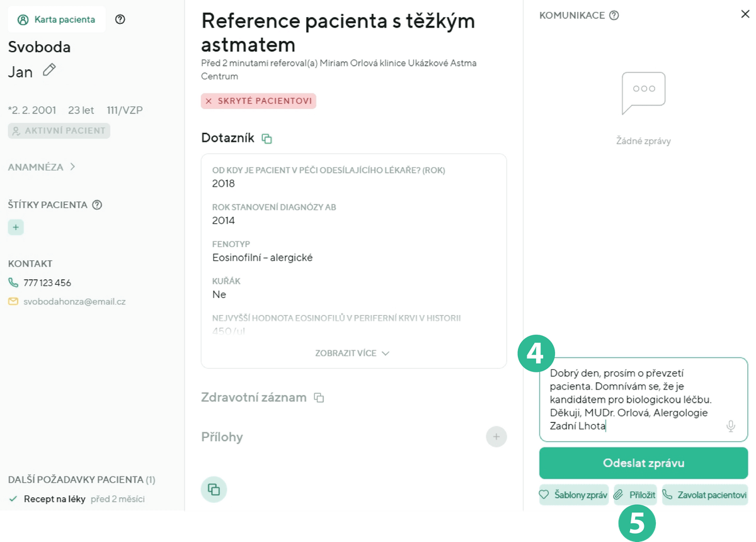
Task: Click help icon next to Karta pacienta
Action: pyautogui.click(x=120, y=20)
